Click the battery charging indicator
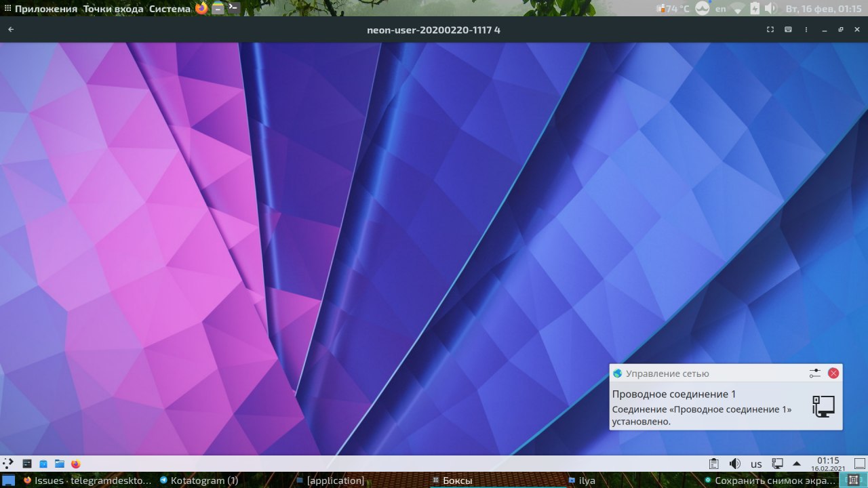 755,9
